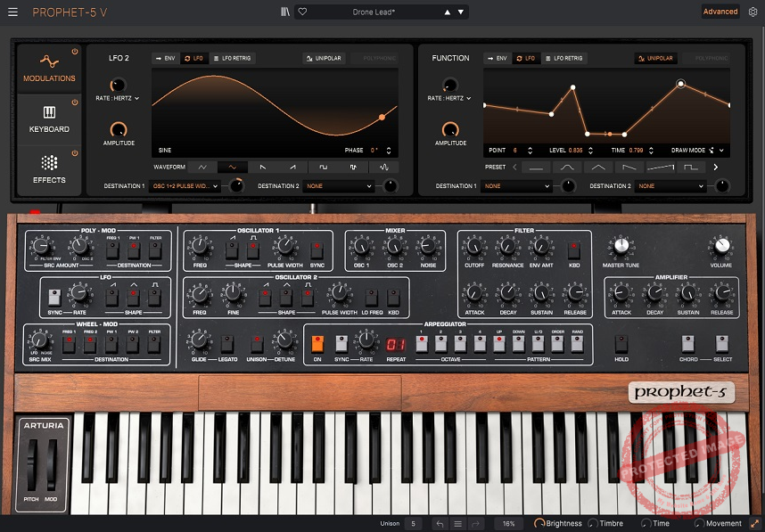Open Function Draw Mode dropdown
Image resolution: width=765 pixels, height=532 pixels.
click(x=697, y=151)
